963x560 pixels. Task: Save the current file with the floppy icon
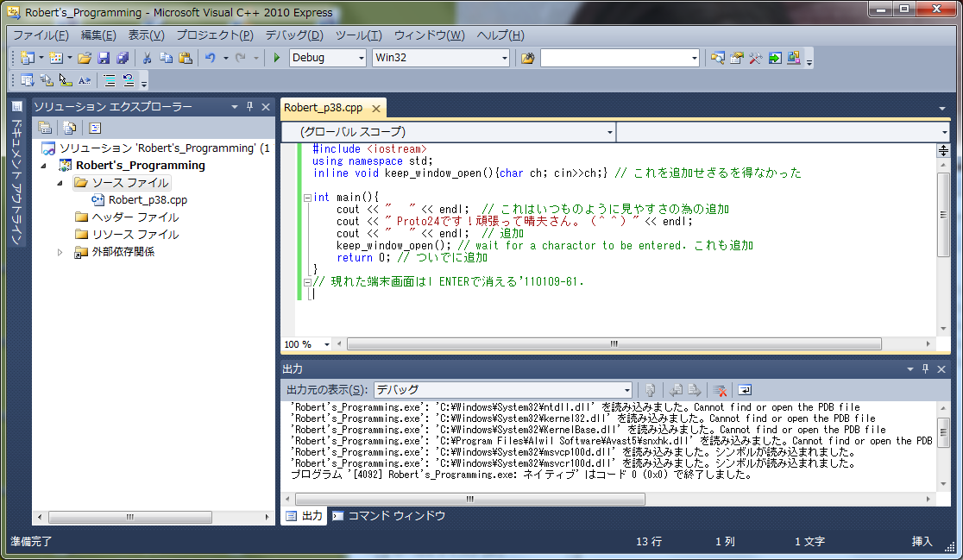point(104,58)
